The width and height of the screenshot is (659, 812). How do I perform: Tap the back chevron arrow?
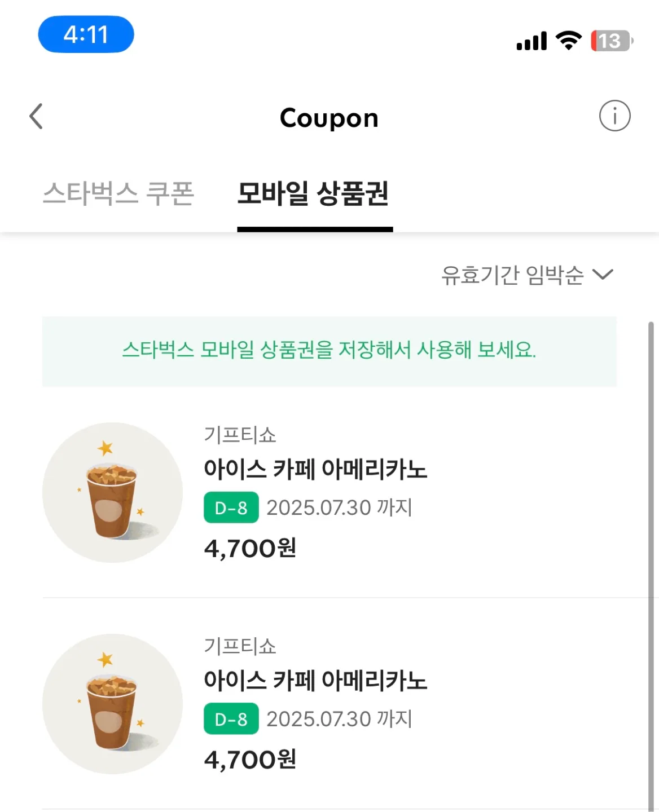tap(36, 116)
